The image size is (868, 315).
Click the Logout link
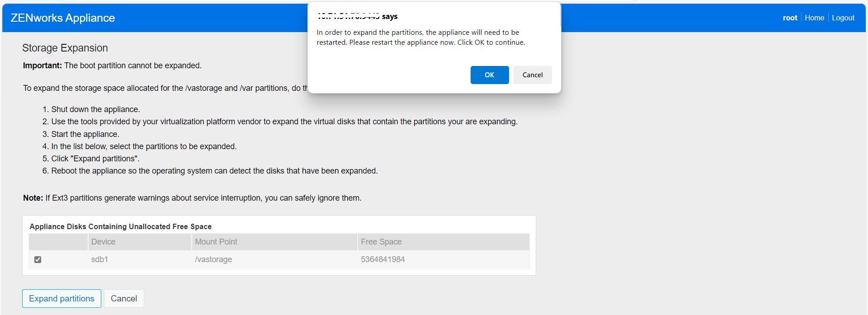click(843, 18)
